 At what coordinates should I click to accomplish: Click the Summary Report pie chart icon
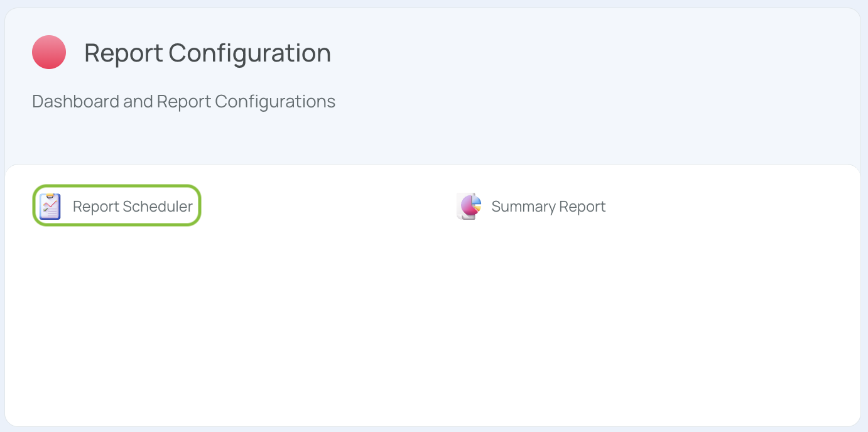[469, 206]
